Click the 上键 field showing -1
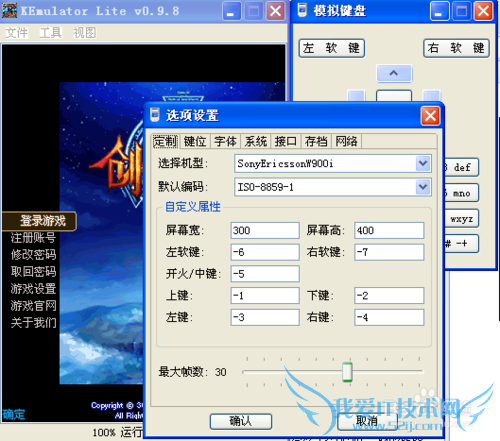This screenshot has height=441, width=500. pos(265,295)
